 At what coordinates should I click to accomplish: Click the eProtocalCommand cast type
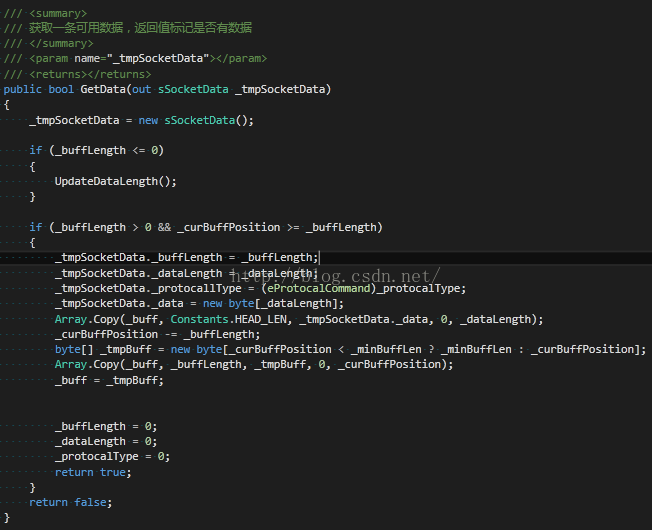point(318,288)
